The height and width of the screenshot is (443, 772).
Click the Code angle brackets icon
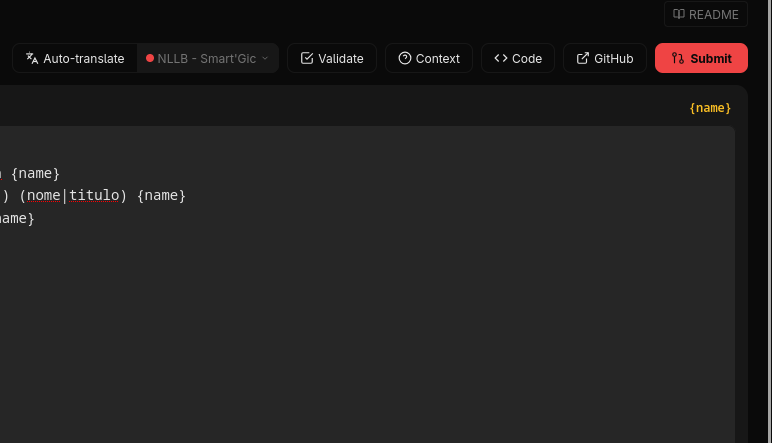click(501, 58)
